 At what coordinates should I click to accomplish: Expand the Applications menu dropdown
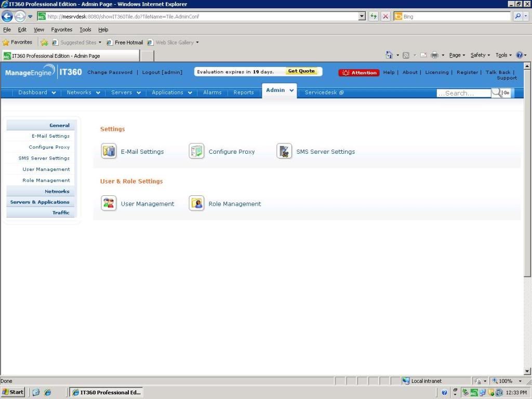(x=190, y=92)
